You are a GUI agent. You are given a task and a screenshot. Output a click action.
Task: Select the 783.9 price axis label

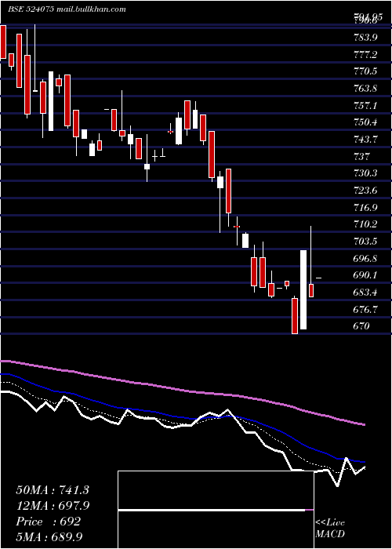coord(365,37)
